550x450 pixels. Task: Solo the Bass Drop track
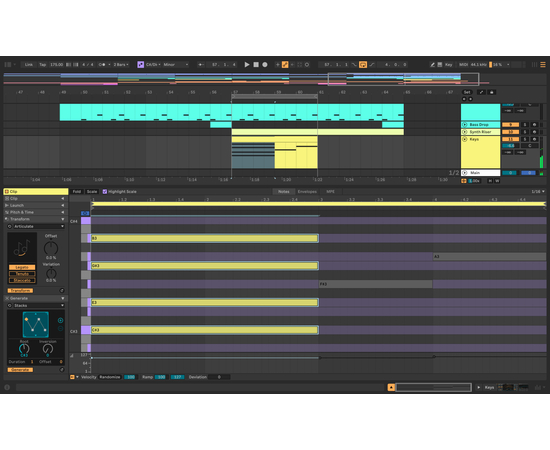click(x=525, y=125)
